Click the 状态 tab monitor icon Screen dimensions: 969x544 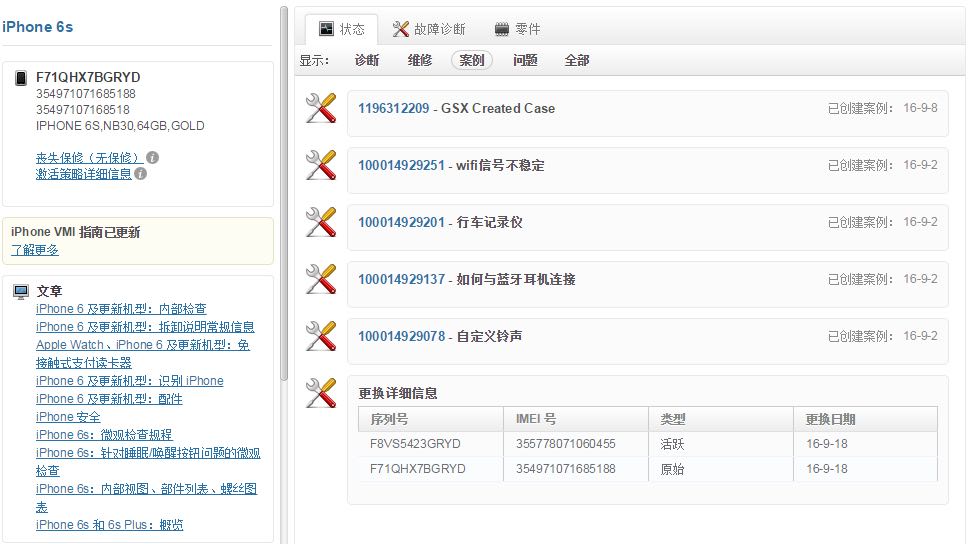[x=326, y=28]
